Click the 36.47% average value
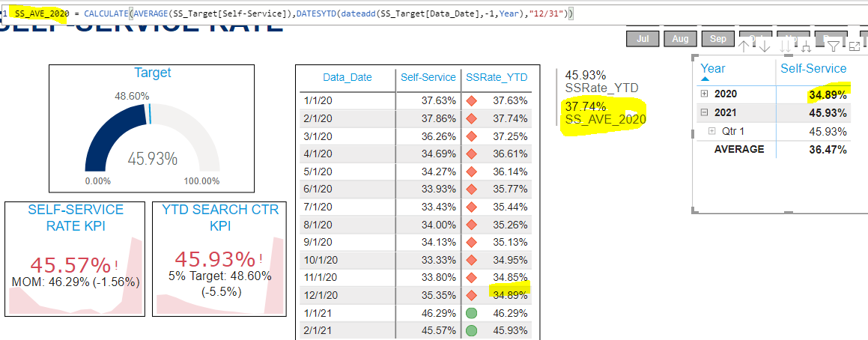Viewport: 868px width, 340px height. click(x=827, y=150)
